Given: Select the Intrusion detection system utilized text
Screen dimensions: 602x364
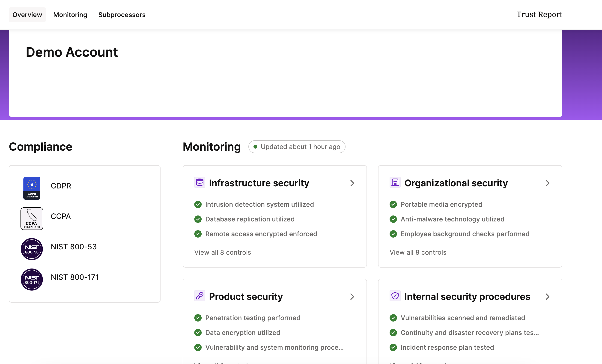Looking at the screenshot, I should click(x=259, y=204).
